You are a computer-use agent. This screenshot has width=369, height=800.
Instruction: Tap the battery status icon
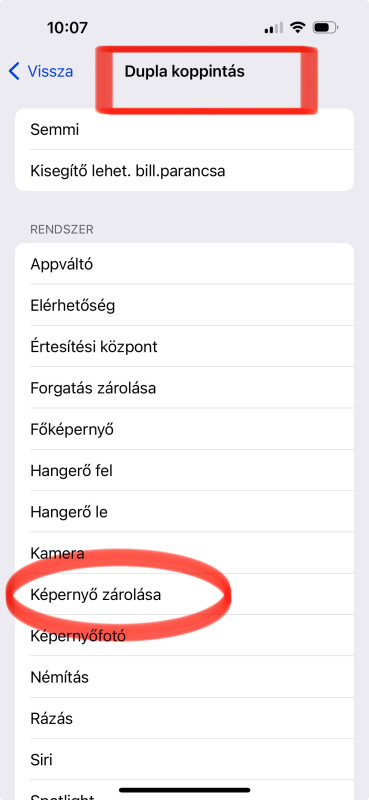325,28
